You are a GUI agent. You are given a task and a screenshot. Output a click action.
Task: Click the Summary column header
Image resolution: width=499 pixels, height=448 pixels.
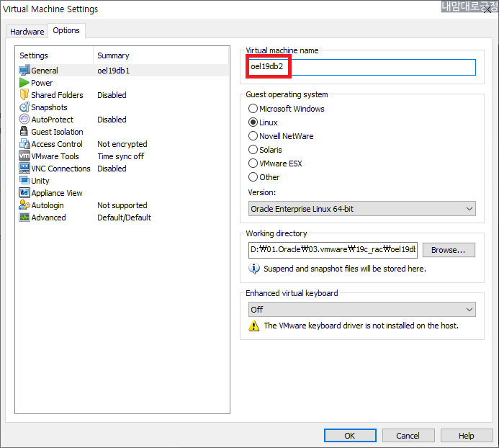click(x=113, y=55)
